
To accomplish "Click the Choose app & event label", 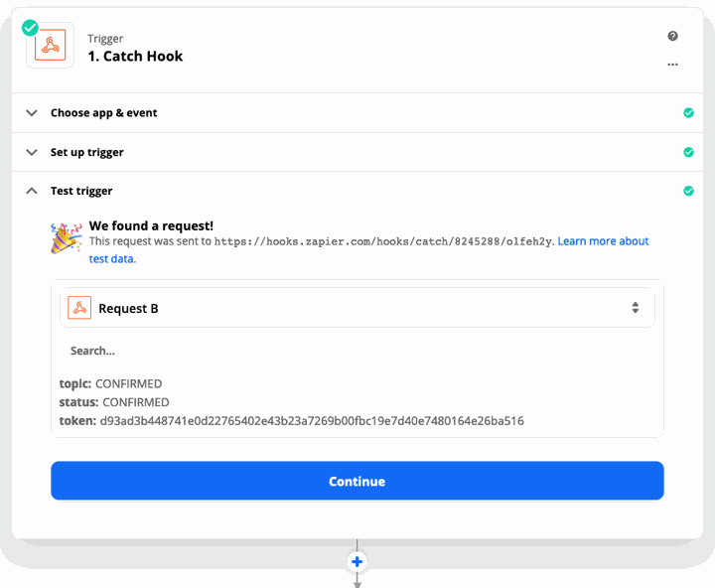I will click(x=103, y=112).
